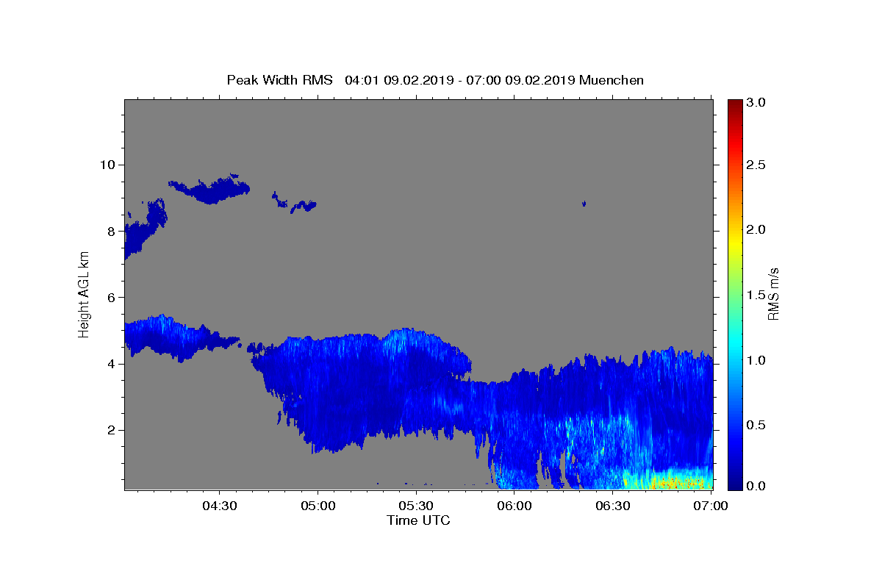This screenshot has width=882, height=588.
Task: Click the 07:00 time tick label
Action: (711, 506)
